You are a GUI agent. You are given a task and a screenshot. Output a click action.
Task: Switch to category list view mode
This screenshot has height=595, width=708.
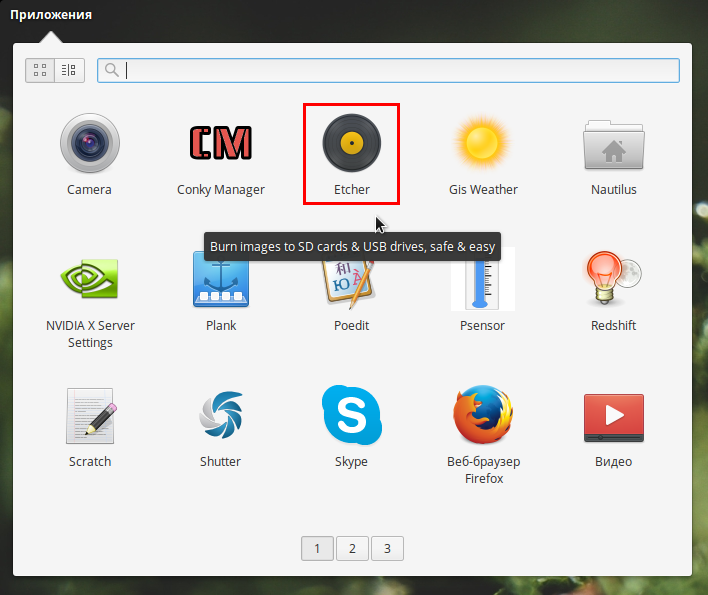pos(69,70)
